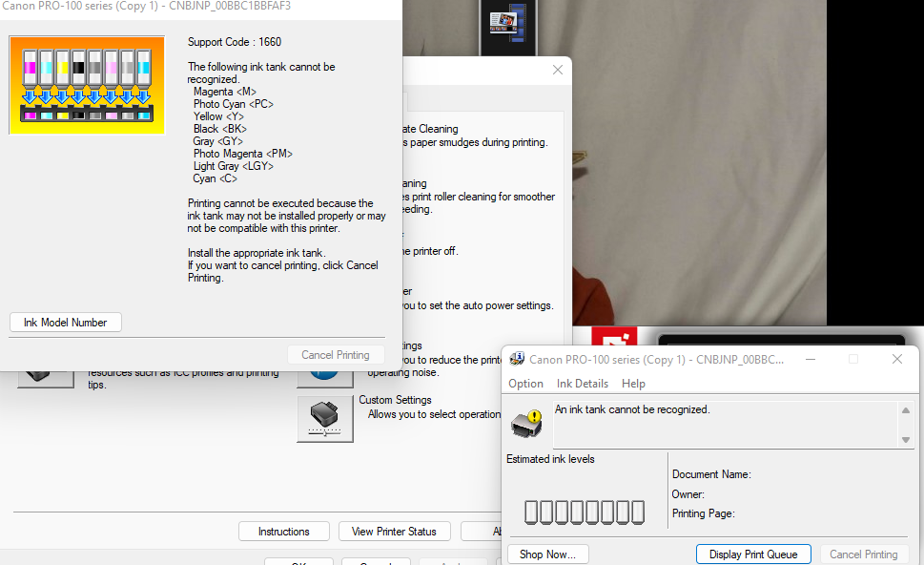The image size is (924, 565).
Task: Open the Ink Details menu
Action: pyautogui.click(x=581, y=383)
